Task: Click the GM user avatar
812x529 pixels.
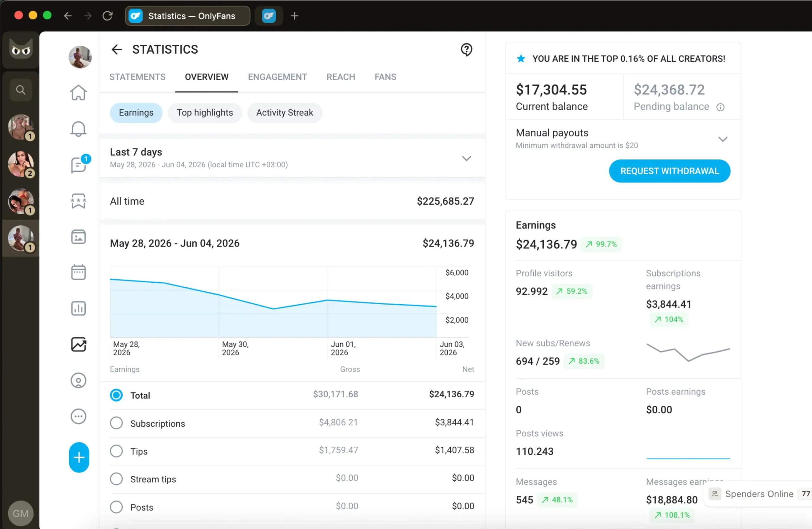Action: point(21,513)
